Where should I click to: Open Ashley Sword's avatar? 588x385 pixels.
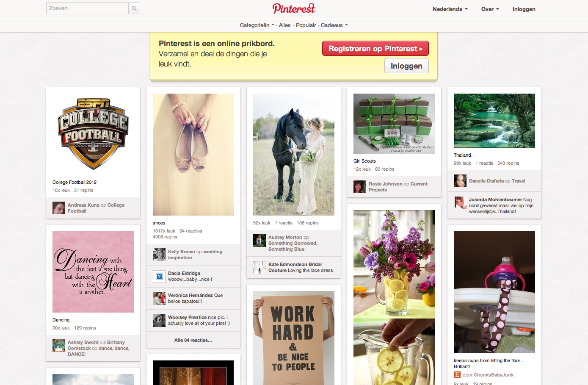[x=59, y=346]
